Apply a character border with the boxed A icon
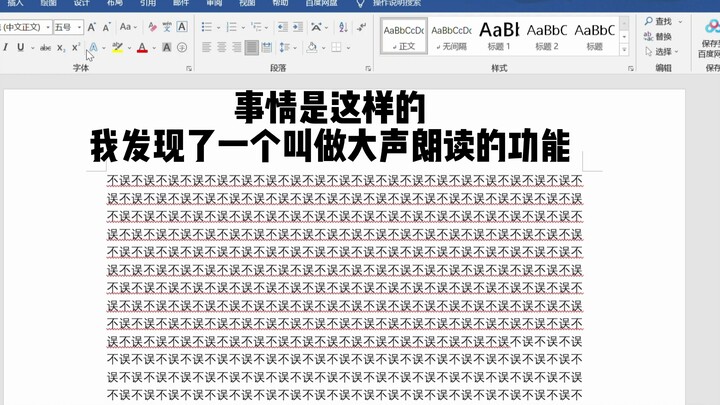Image resolution: width=720 pixels, height=405 pixels. 182,27
